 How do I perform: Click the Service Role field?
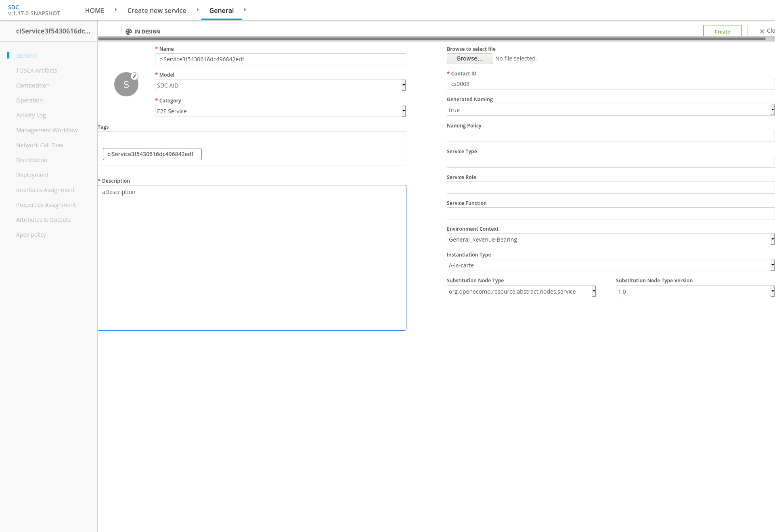(610, 188)
